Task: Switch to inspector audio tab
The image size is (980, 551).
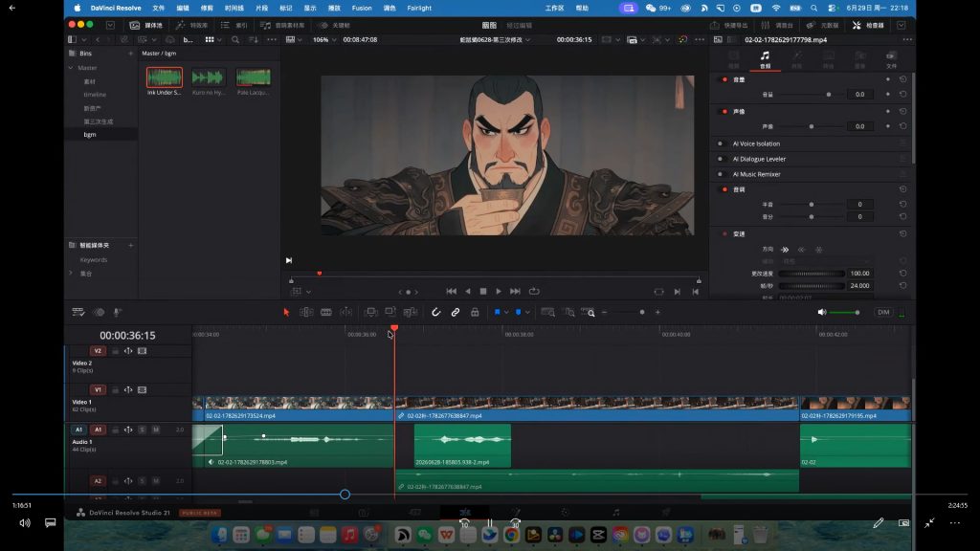Action: tap(765, 60)
